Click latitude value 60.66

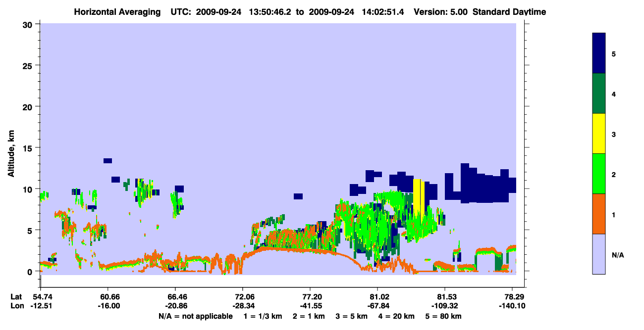(108, 297)
